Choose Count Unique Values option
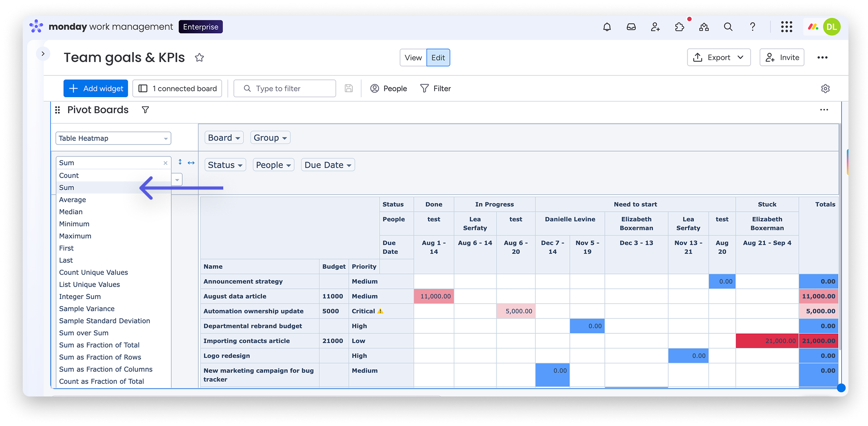Viewport: 868px width, 426px height. (93, 272)
